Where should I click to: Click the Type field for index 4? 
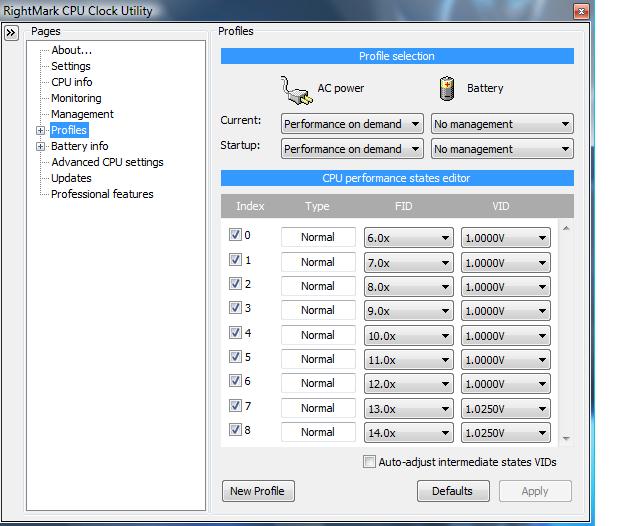[x=318, y=335]
